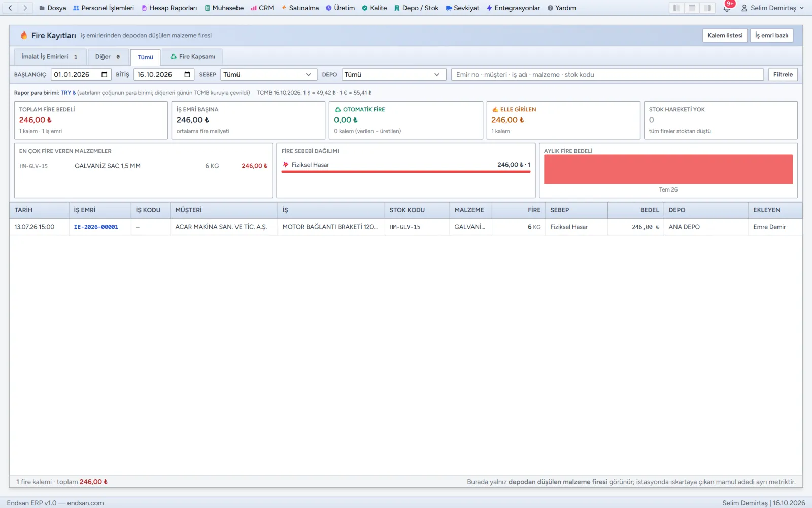Click the İş emri bazlı button
The width and height of the screenshot is (812, 508).
[771, 35]
